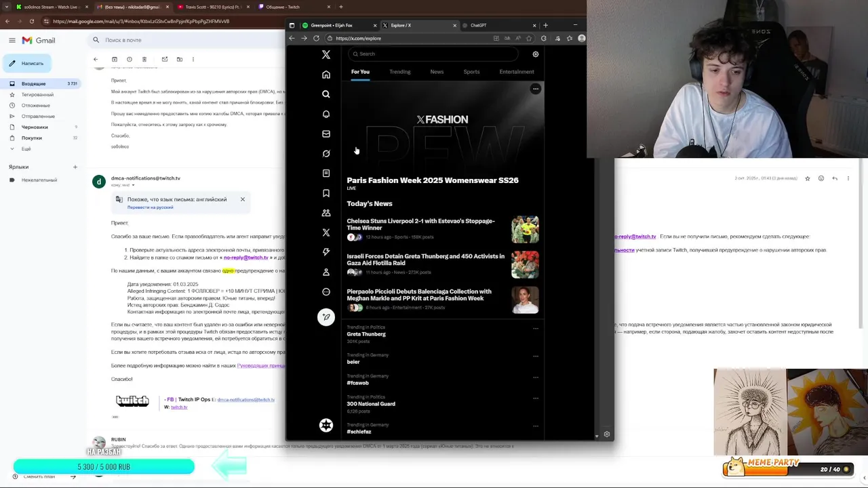
Task: Expand recipient details under dmca-notifications sender
Action: 133,185
